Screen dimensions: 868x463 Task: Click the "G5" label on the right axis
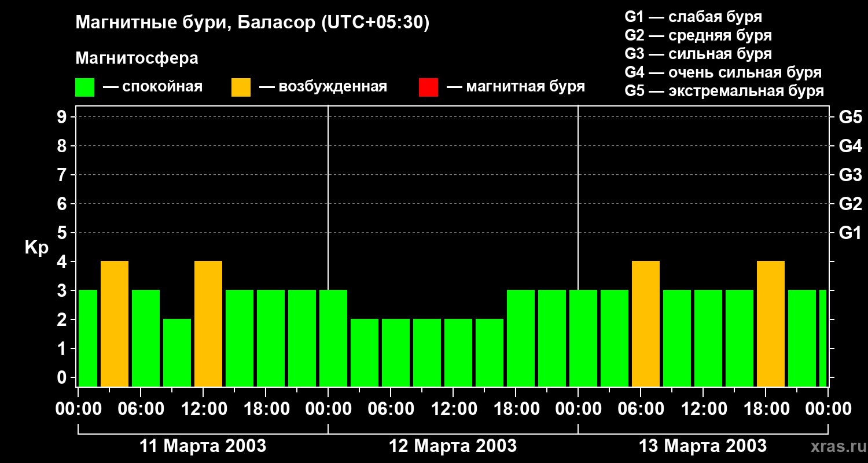pos(851,117)
